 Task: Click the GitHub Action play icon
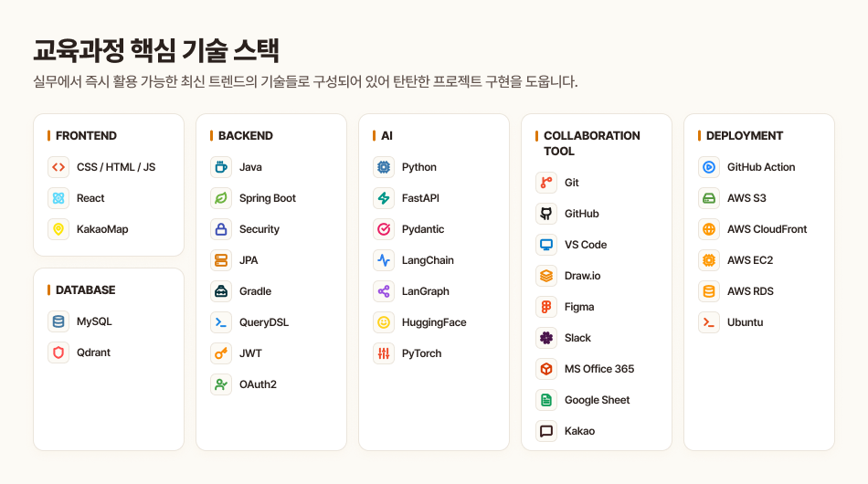709,167
